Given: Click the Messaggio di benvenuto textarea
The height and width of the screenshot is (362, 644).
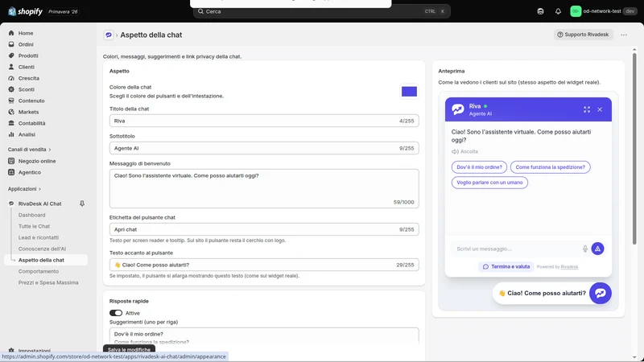Looking at the screenshot, I should point(264,189).
